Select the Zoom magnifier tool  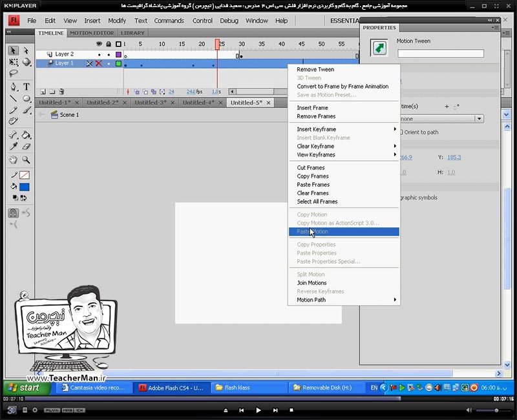(x=26, y=160)
